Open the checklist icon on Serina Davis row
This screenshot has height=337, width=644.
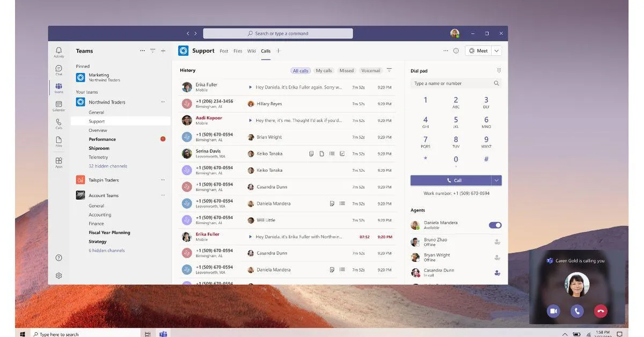click(342, 153)
